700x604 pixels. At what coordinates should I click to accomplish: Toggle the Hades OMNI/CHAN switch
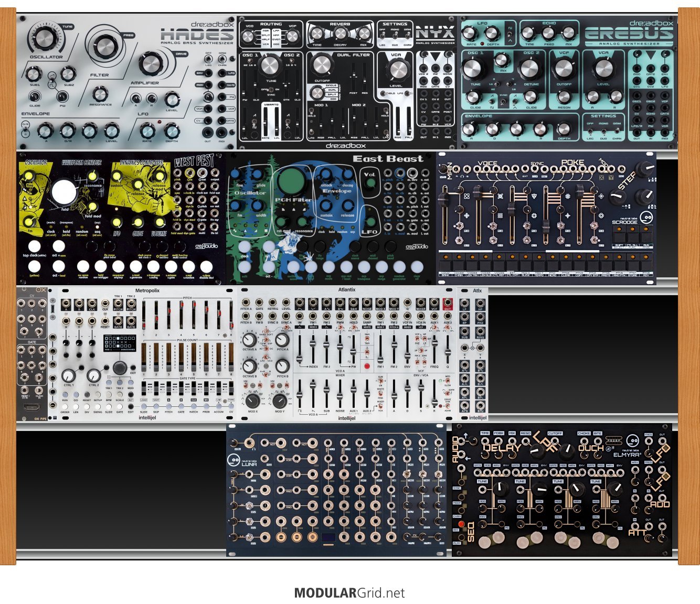(222, 59)
